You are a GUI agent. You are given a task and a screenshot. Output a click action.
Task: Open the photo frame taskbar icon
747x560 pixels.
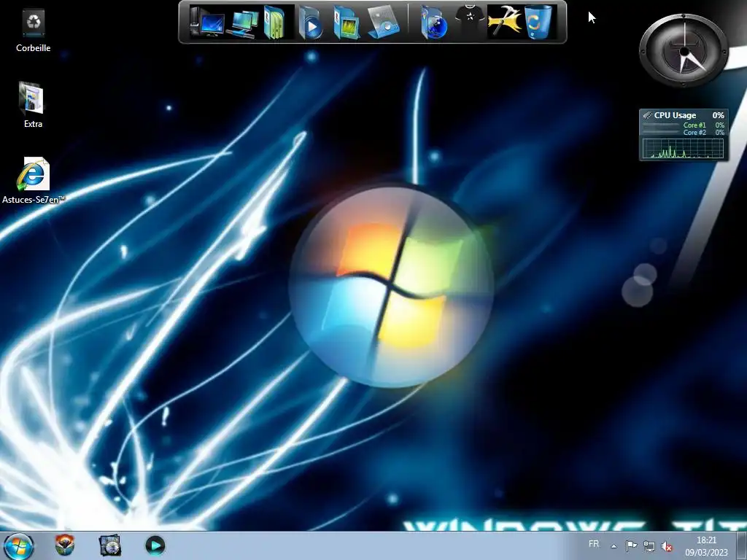[x=109, y=545]
